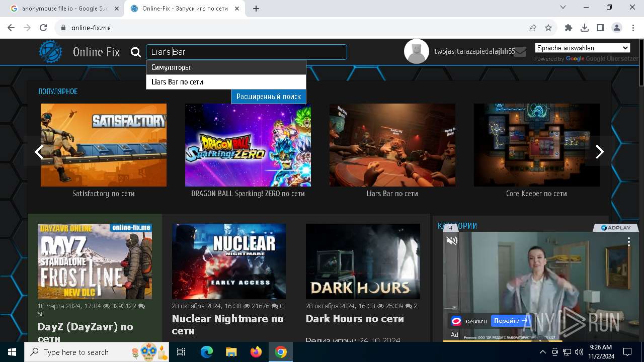
Task: Show next popular games slide
Action: tap(599, 151)
